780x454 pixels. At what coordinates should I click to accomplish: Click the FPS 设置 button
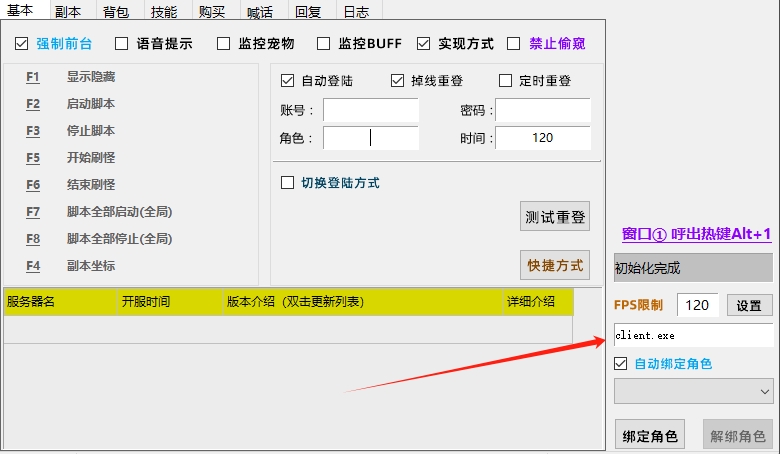[749, 306]
